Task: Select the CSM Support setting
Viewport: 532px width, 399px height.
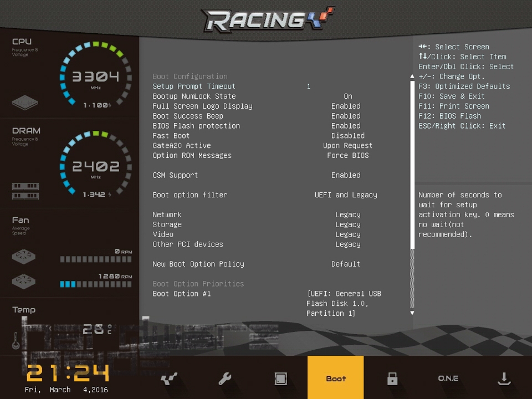Action: [x=175, y=175]
